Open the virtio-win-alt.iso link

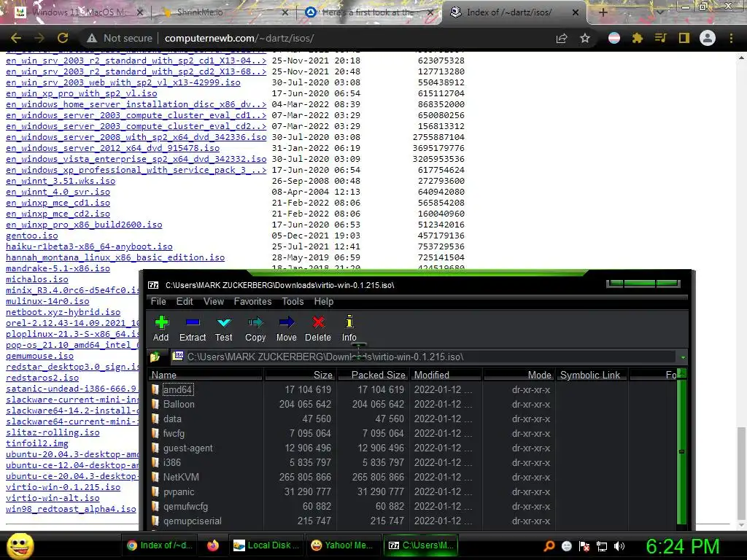tap(53, 498)
